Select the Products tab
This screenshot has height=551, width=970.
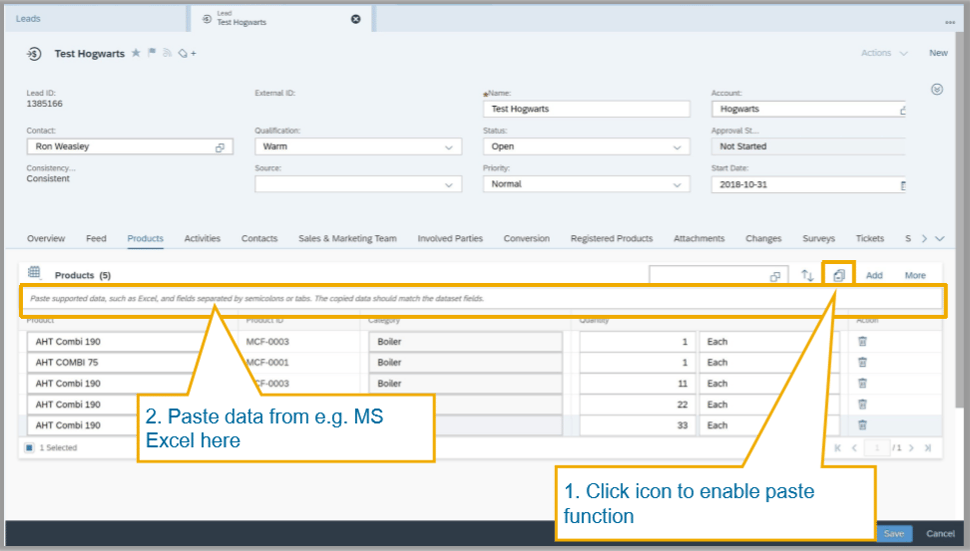click(x=145, y=238)
